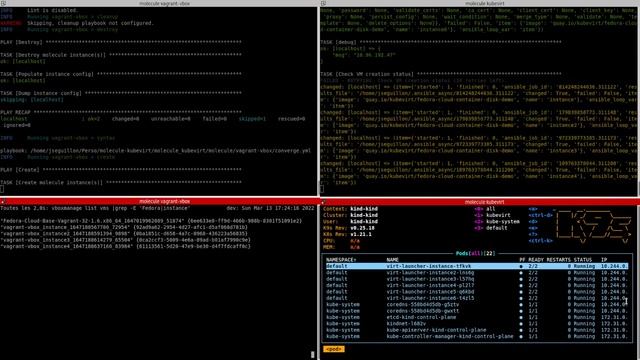Select the etcd-kind-control-plane pod name
Screen dimensions: 640x360
pyautogui.click(x=421, y=317)
